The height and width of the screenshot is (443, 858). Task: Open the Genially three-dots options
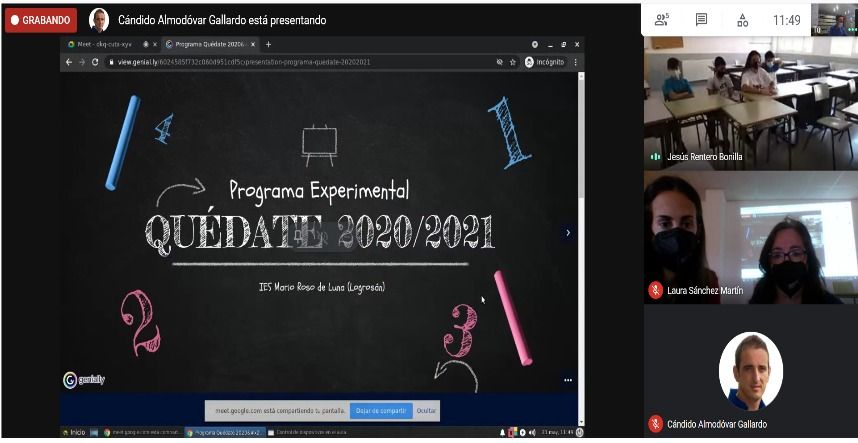point(568,380)
